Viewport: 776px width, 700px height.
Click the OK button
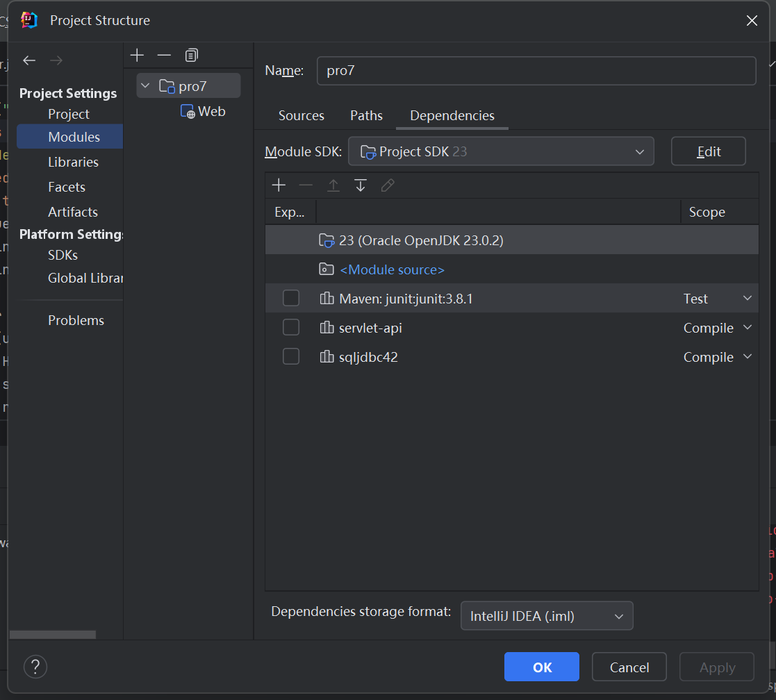click(x=541, y=667)
